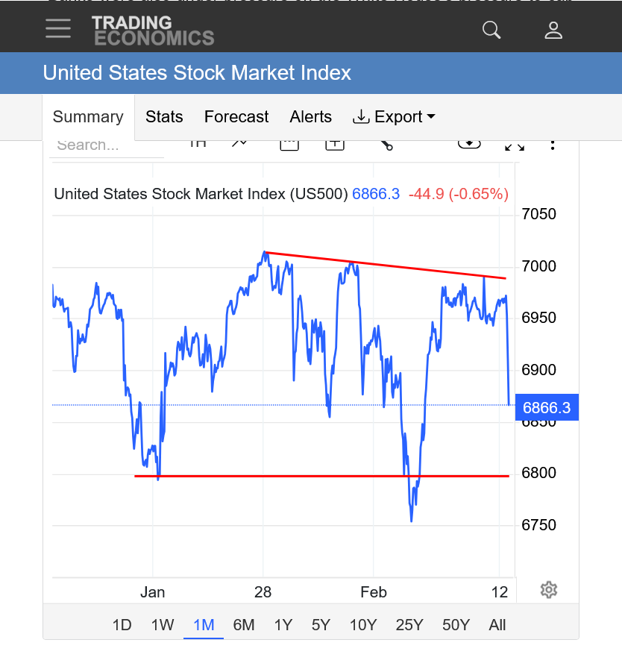Show All historical data range
This screenshot has width=622, height=672.
click(x=497, y=625)
